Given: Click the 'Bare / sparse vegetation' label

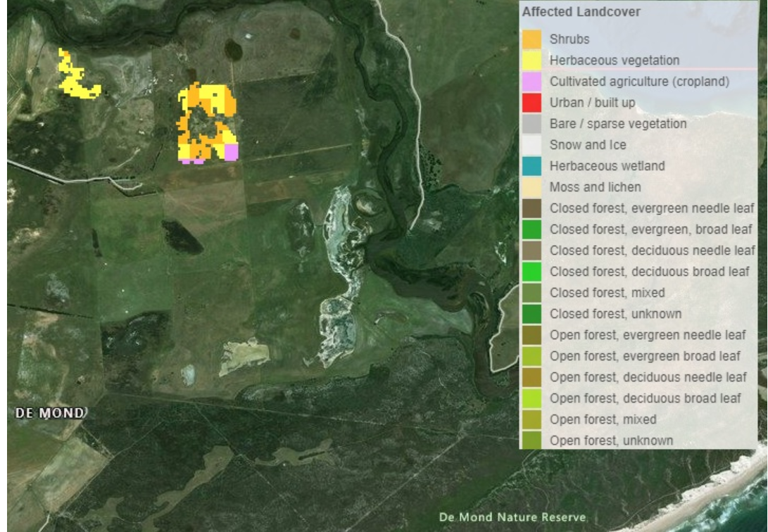Looking at the screenshot, I should (x=618, y=123).
